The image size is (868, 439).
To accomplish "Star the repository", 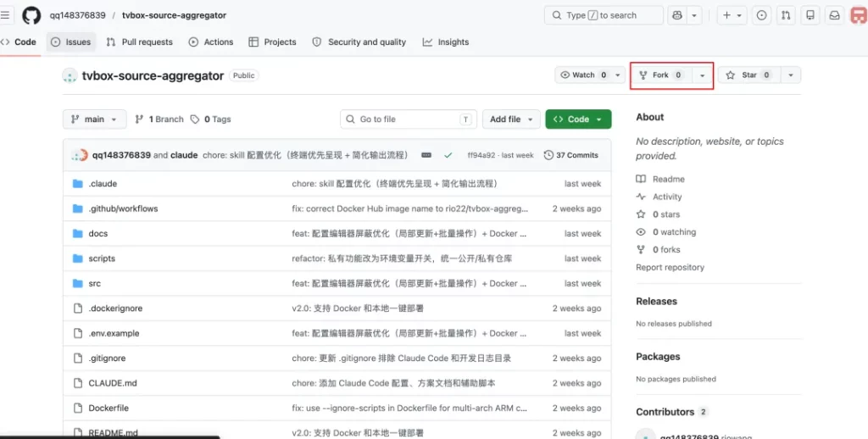I will (x=749, y=75).
